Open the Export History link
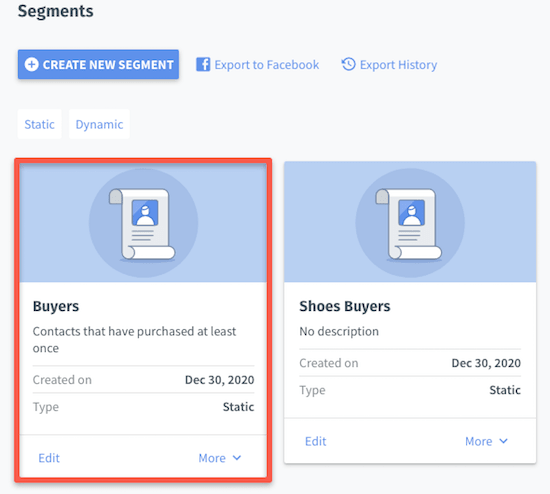550x494 pixels. (x=389, y=65)
